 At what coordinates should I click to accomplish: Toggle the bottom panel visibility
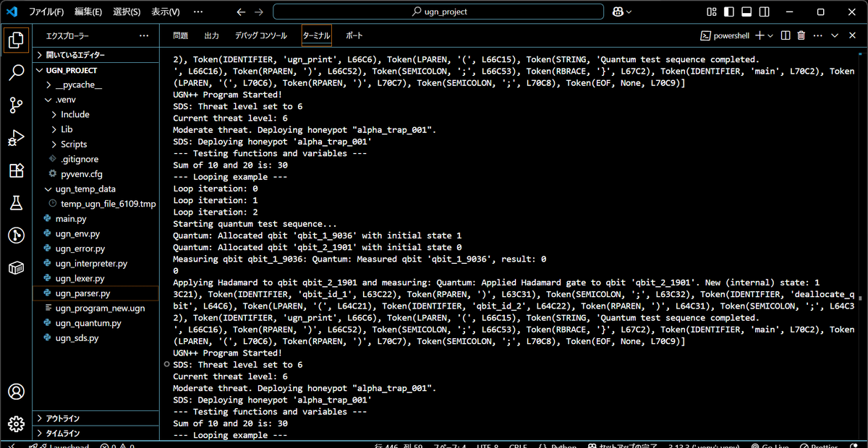tap(746, 12)
